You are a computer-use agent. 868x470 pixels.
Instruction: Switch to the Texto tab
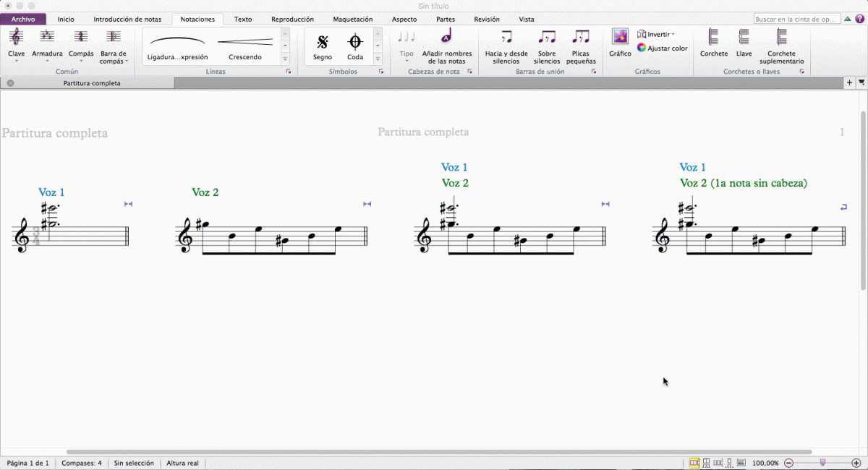pos(243,20)
